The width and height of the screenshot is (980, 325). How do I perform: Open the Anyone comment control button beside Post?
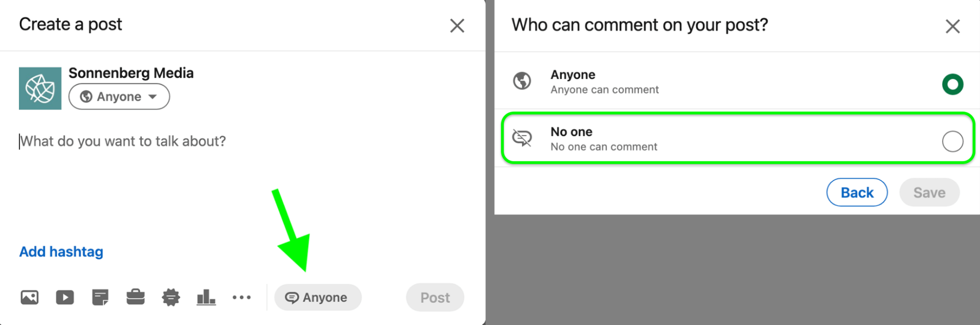pos(318,298)
